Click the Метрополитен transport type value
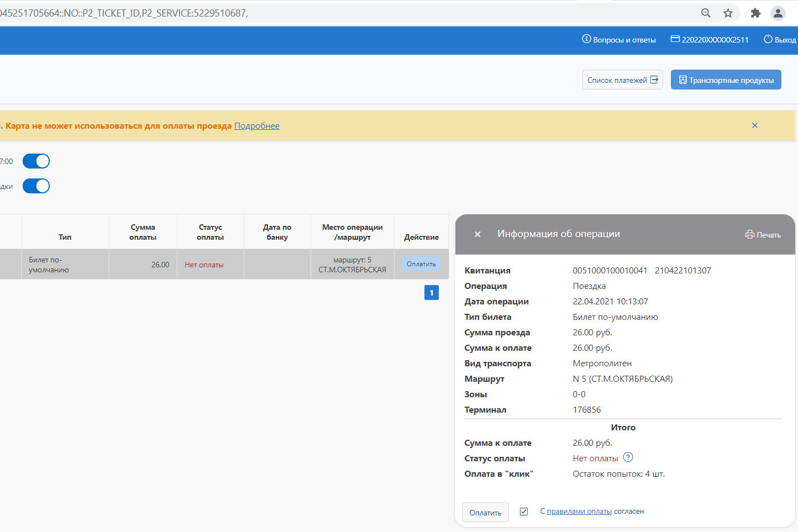Image resolution: width=798 pixels, height=532 pixels. (602, 364)
